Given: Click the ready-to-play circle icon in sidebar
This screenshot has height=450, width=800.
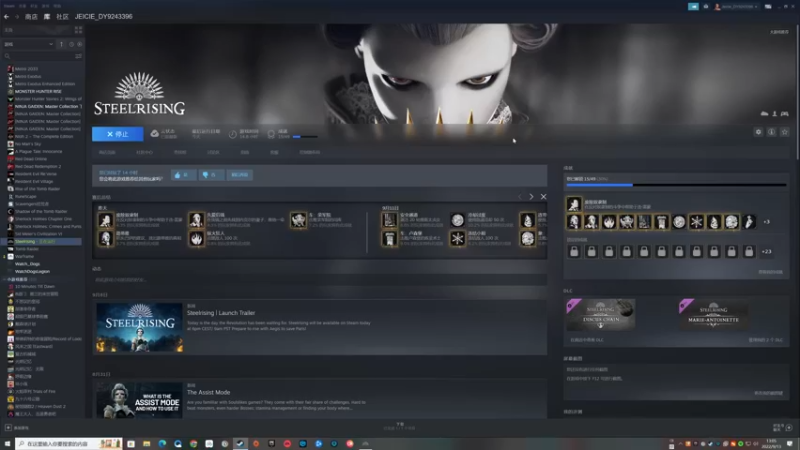Looking at the screenshot, I should 79,44.
